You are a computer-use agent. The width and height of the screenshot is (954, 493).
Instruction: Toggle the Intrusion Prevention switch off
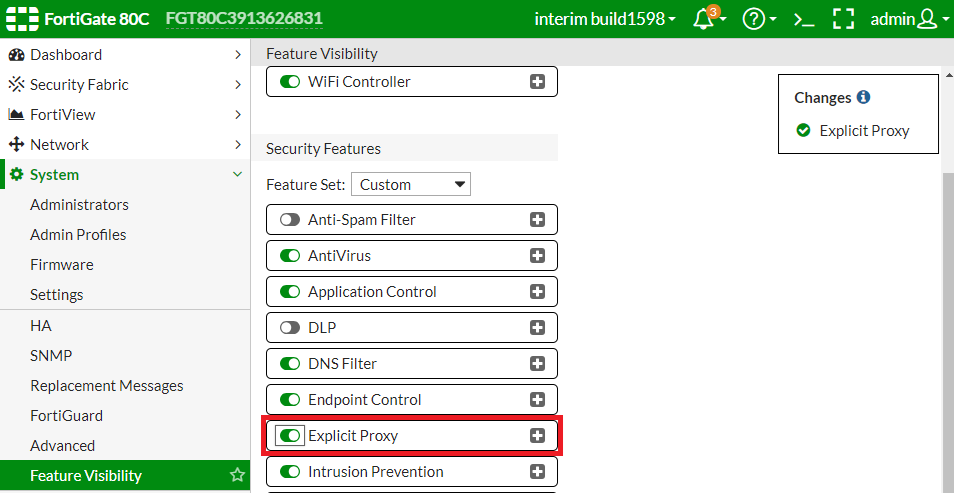pos(290,472)
